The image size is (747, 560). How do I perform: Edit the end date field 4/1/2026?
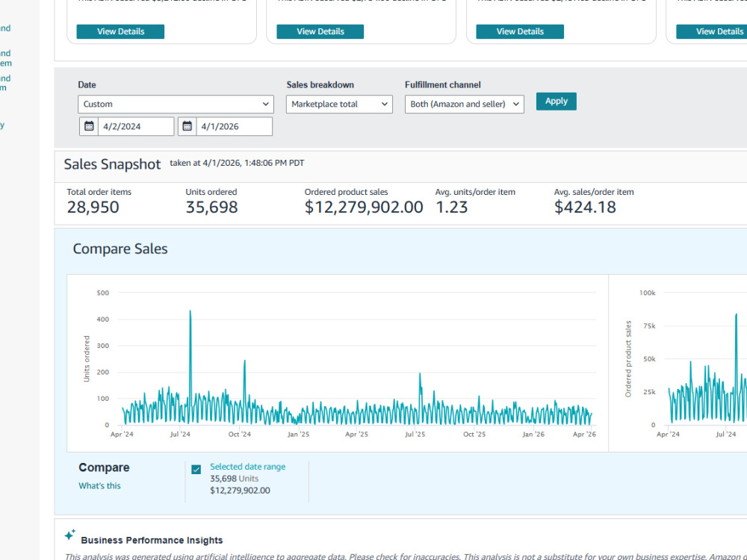click(x=234, y=126)
